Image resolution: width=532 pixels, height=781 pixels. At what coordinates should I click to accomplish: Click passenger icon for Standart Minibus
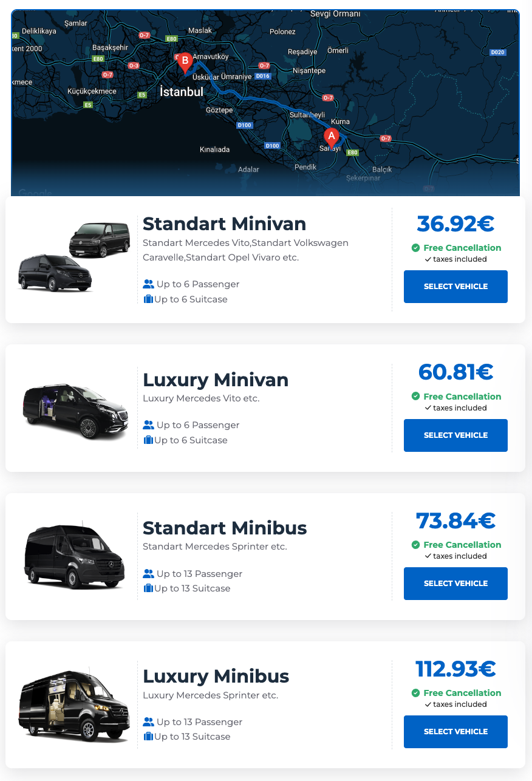click(148, 574)
